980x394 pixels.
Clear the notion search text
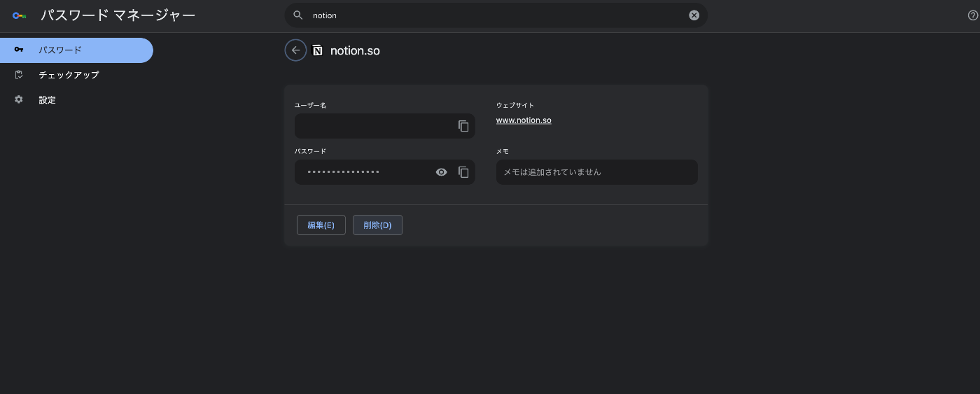[694, 15]
